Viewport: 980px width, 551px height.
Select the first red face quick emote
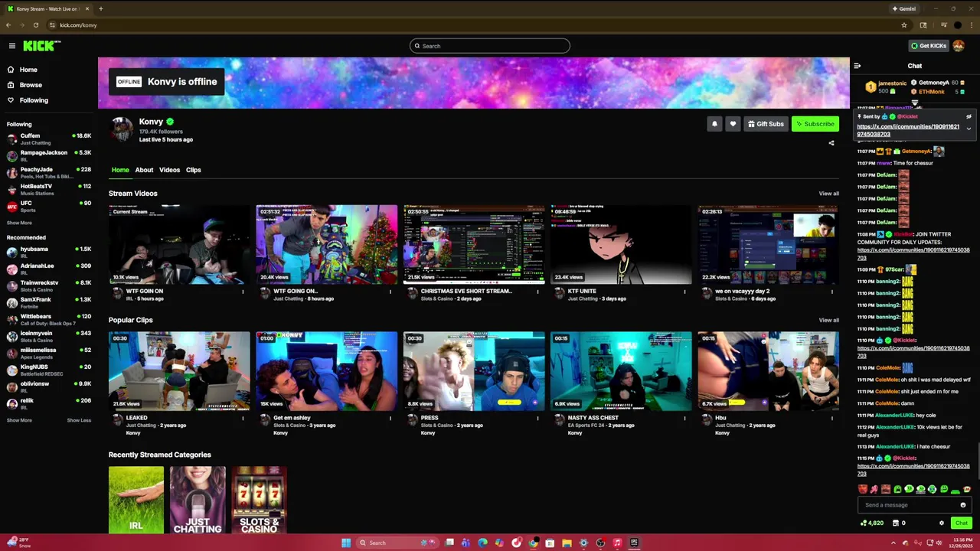863,489
